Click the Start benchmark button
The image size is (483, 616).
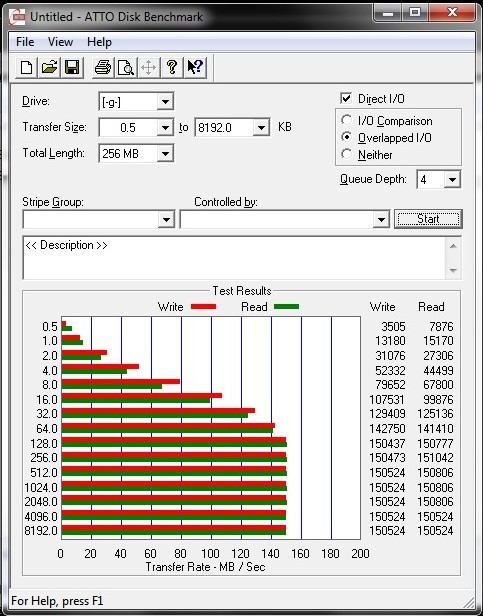(x=428, y=219)
